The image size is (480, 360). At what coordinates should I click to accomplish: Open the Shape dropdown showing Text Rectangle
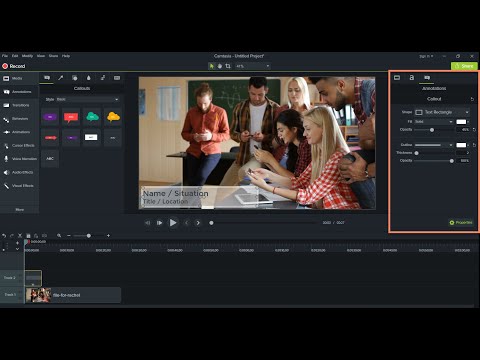click(442, 112)
